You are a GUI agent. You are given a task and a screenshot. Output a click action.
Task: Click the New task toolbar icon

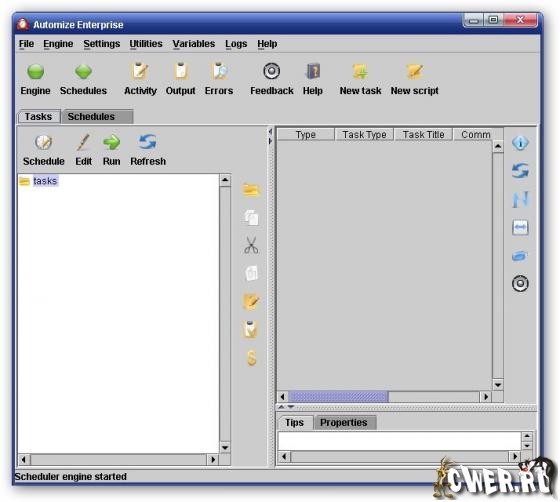(360, 72)
